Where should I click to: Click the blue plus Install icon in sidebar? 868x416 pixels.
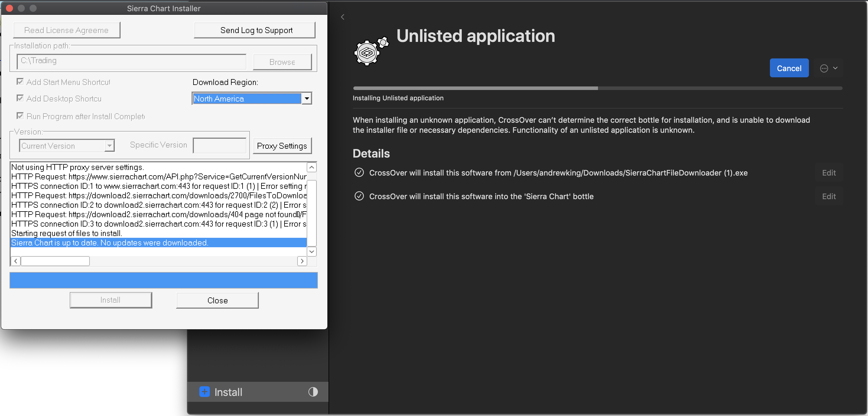pos(204,392)
